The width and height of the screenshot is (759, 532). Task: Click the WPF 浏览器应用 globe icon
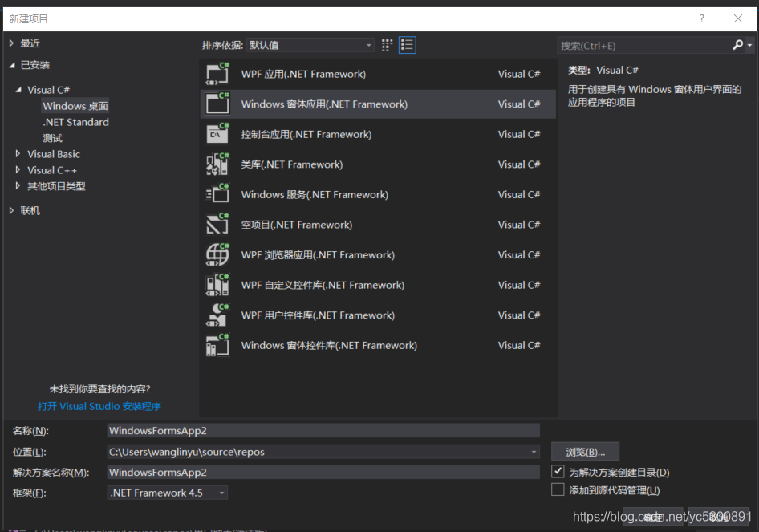coord(217,254)
